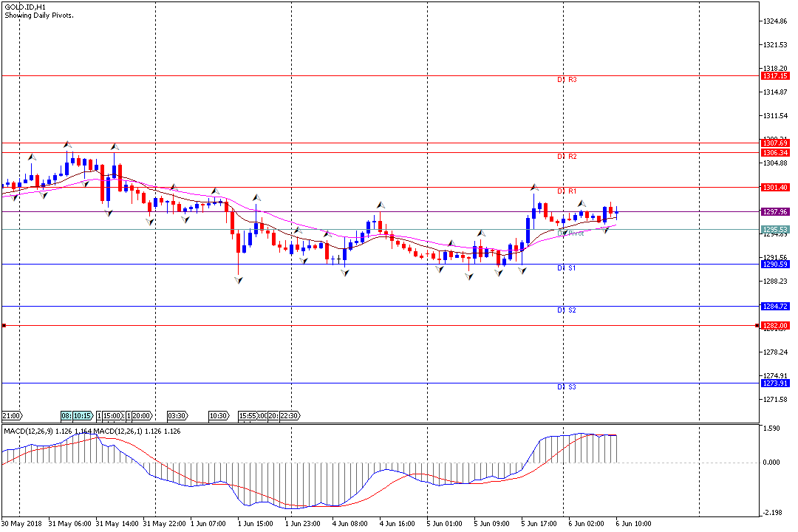Open the 10:30 event marker
The width and height of the screenshot is (798, 532).
coord(219,416)
